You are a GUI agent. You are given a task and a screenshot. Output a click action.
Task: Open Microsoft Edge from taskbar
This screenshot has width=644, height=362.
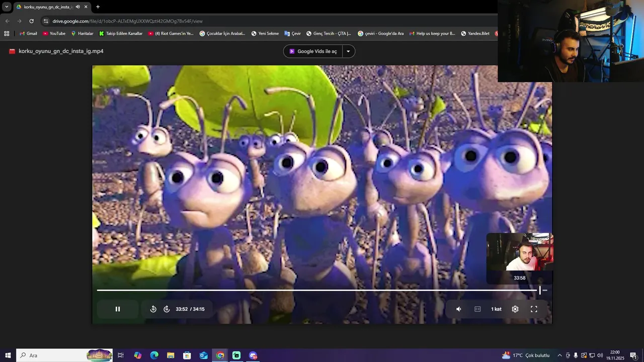click(x=154, y=355)
